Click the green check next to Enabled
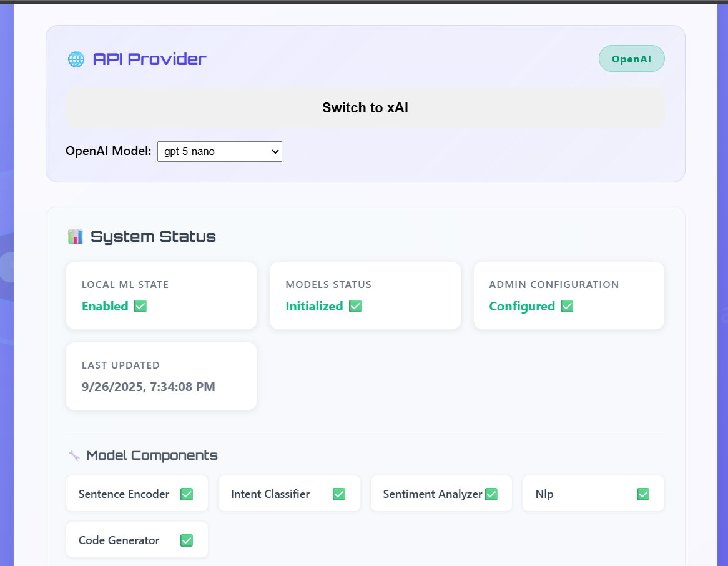This screenshot has height=566, width=728. [x=140, y=306]
